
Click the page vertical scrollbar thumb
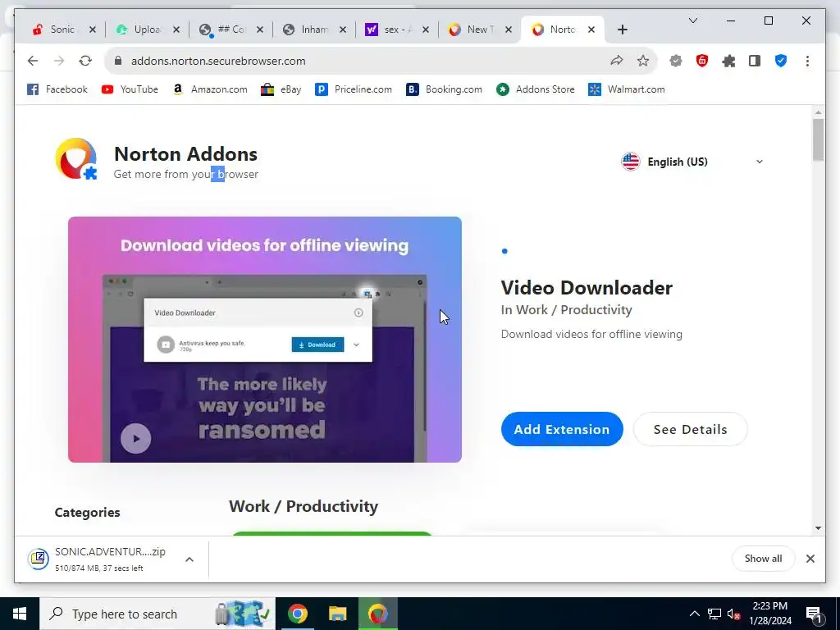[x=818, y=139]
